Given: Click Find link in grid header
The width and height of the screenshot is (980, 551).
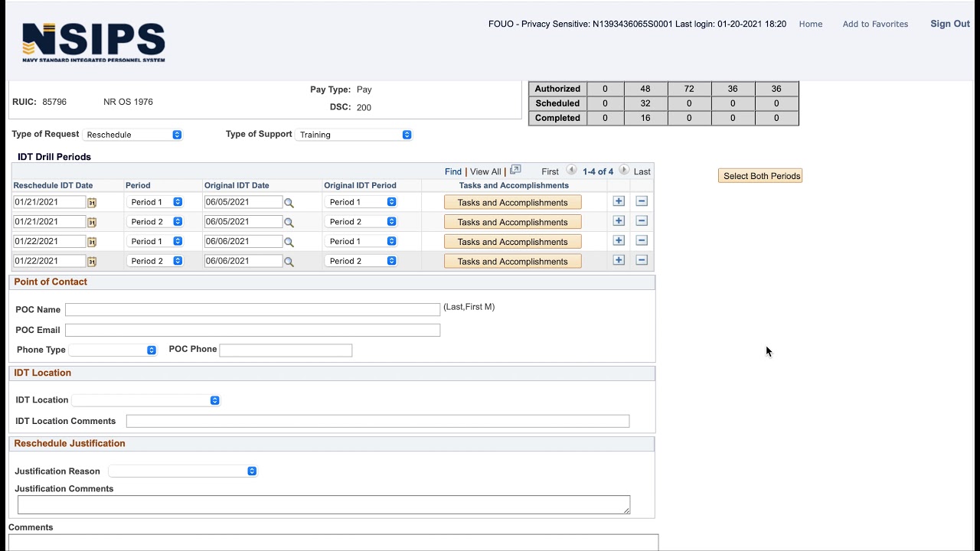Looking at the screenshot, I should pyautogui.click(x=453, y=171).
